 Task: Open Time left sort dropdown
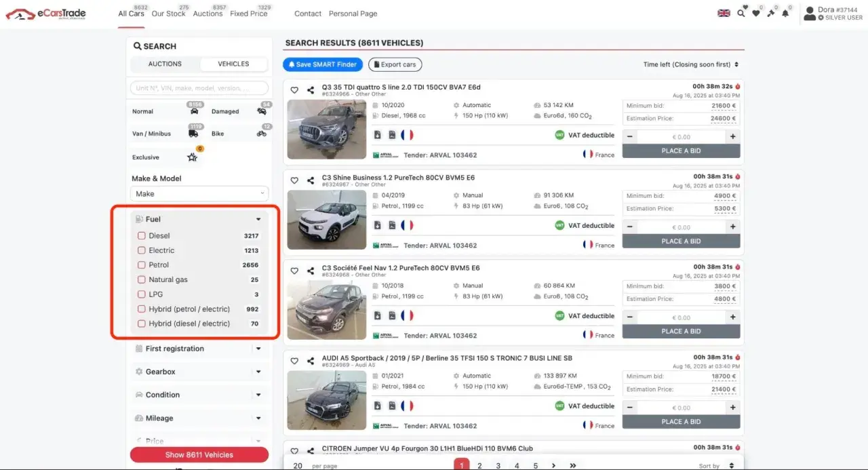pos(691,64)
